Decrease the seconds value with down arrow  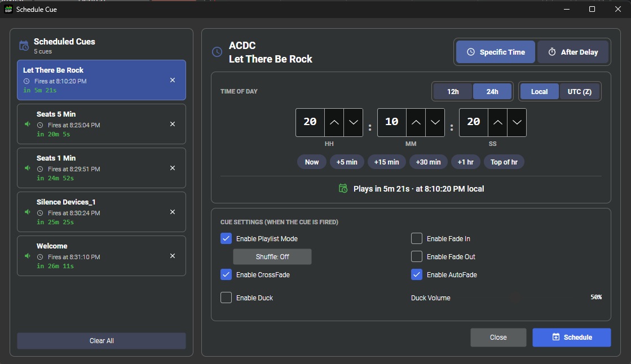pos(517,122)
